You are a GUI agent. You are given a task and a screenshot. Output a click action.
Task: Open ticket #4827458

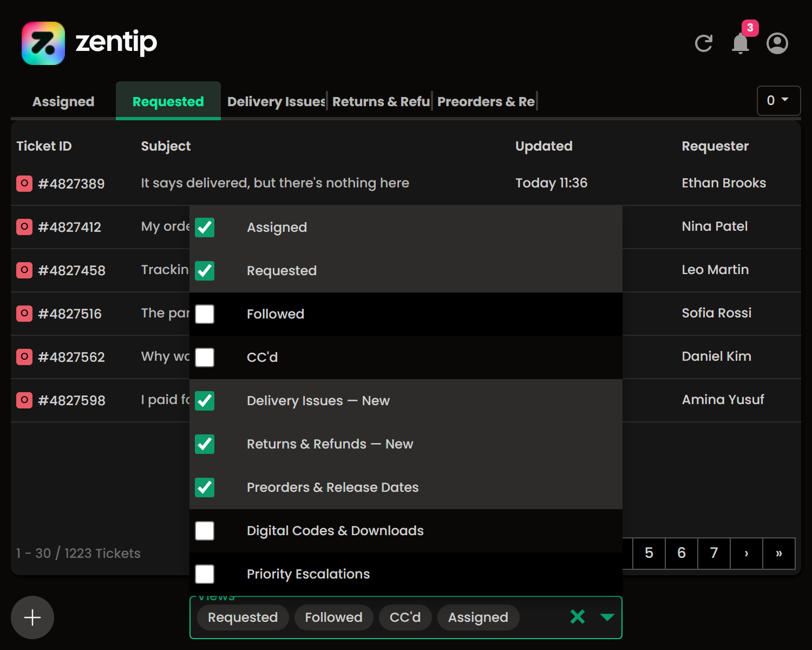[x=72, y=270]
